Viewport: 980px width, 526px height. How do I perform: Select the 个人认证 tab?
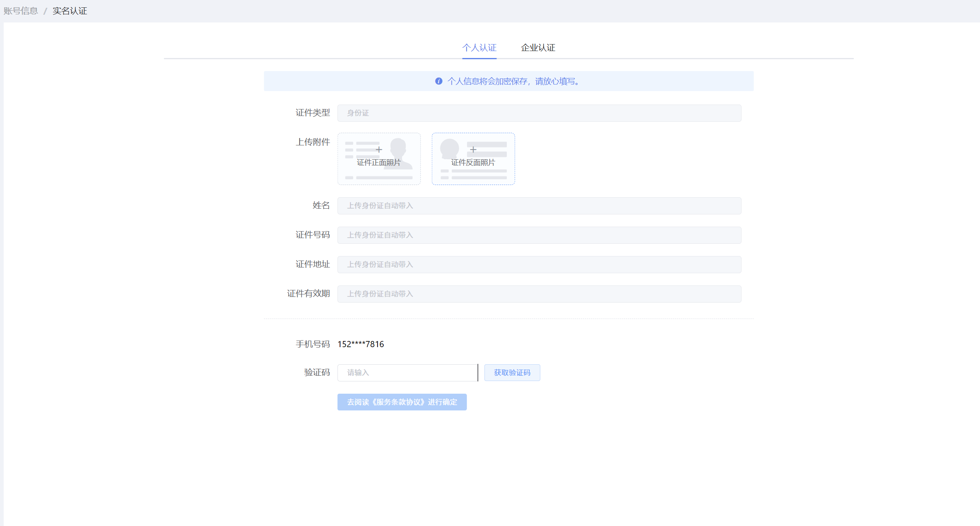point(479,48)
